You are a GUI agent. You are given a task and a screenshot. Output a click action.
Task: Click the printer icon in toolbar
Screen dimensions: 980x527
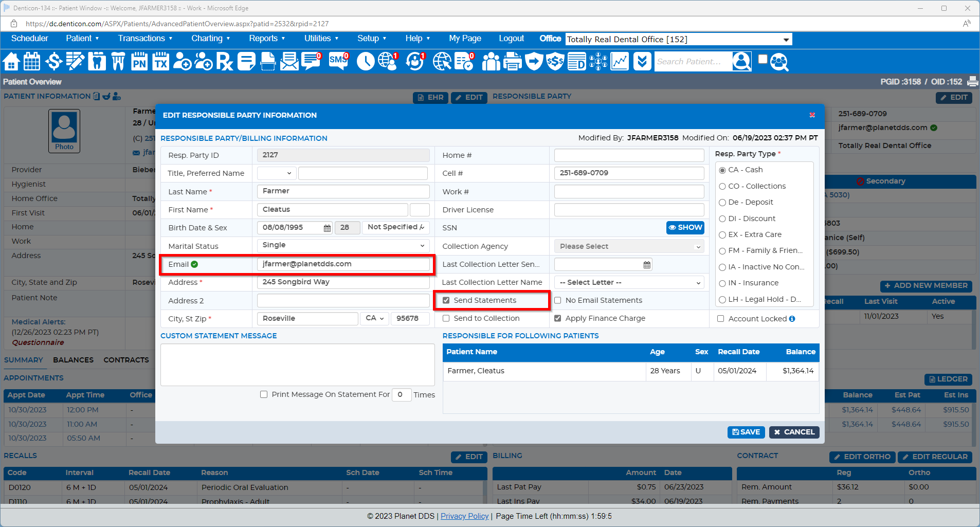[512, 62]
